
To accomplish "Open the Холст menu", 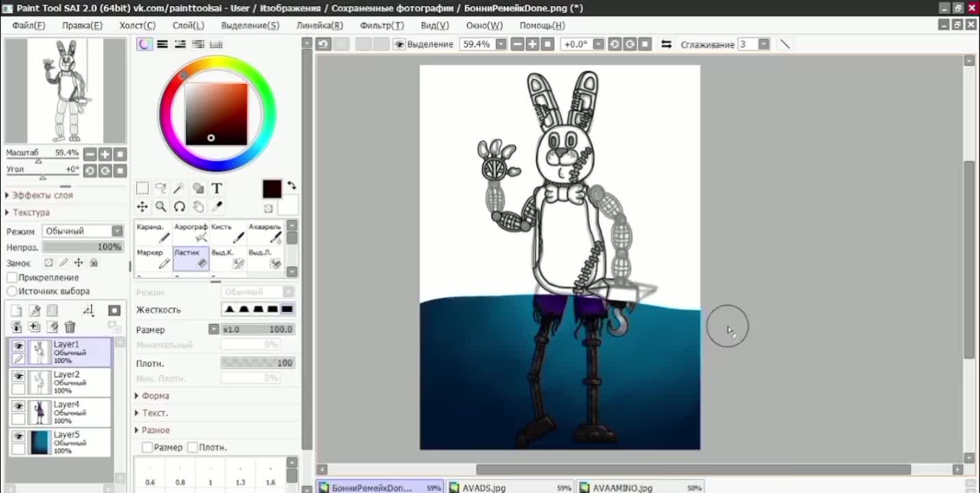I will click(x=138, y=25).
